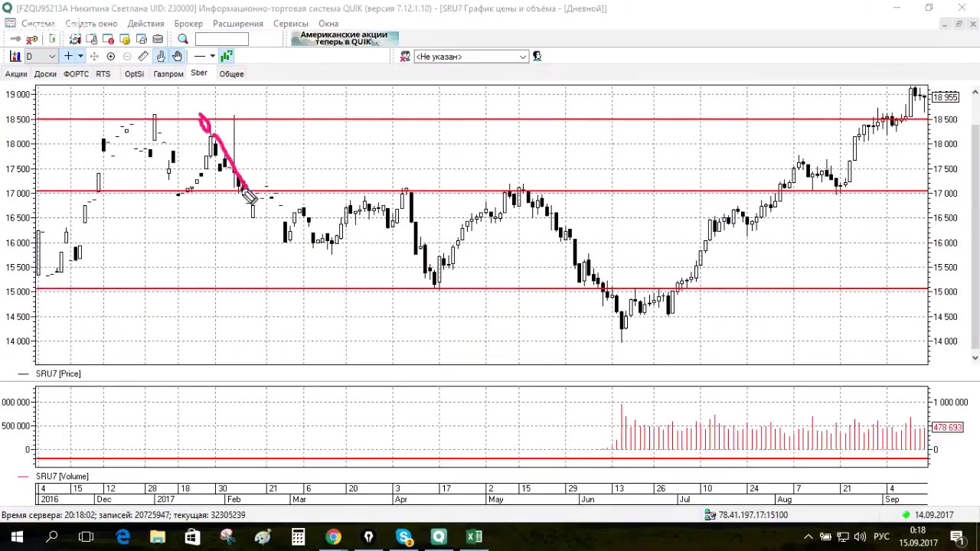Open the D timeframe dropdown

41,56
